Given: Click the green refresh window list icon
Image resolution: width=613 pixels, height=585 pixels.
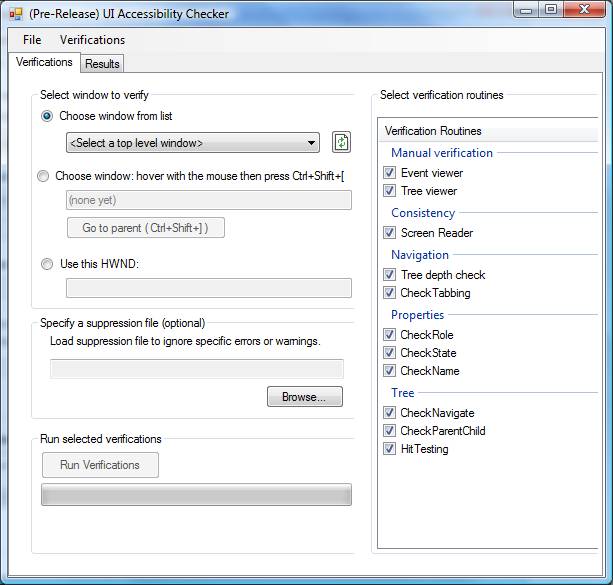Looking at the screenshot, I should [341, 142].
